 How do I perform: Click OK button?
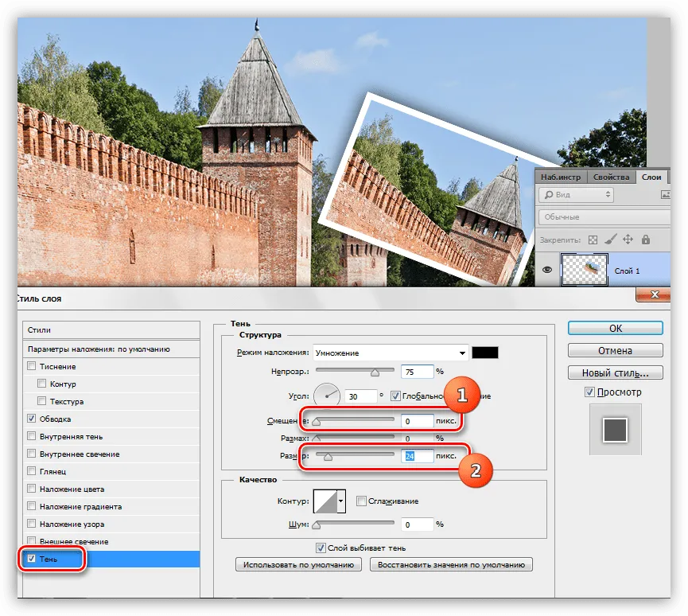click(615, 328)
